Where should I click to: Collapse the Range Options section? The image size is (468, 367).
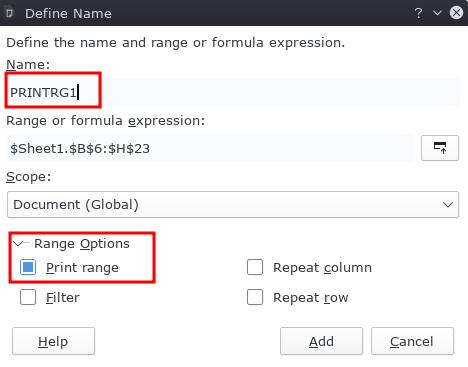pyautogui.click(x=19, y=243)
